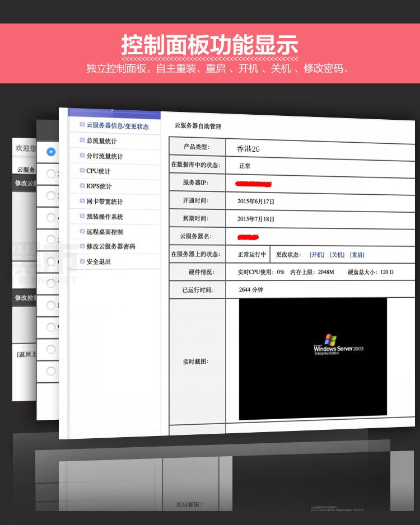Select 分时流量统计 in the sidebar
The height and width of the screenshot is (525, 420).
[x=105, y=156]
